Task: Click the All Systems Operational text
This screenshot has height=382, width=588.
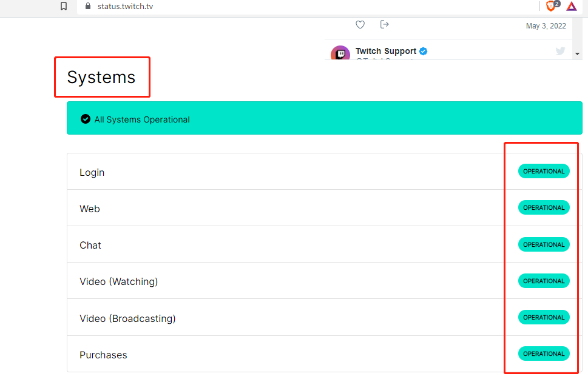Action: click(x=142, y=119)
